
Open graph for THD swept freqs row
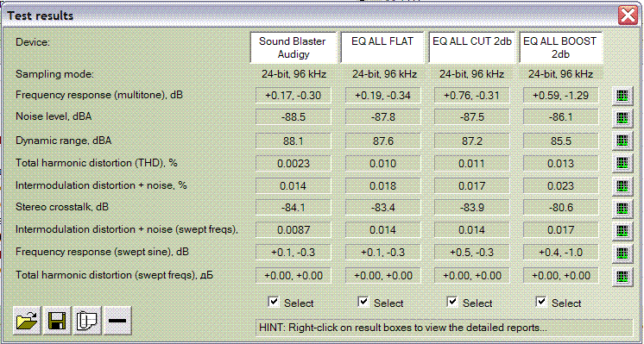coord(622,277)
